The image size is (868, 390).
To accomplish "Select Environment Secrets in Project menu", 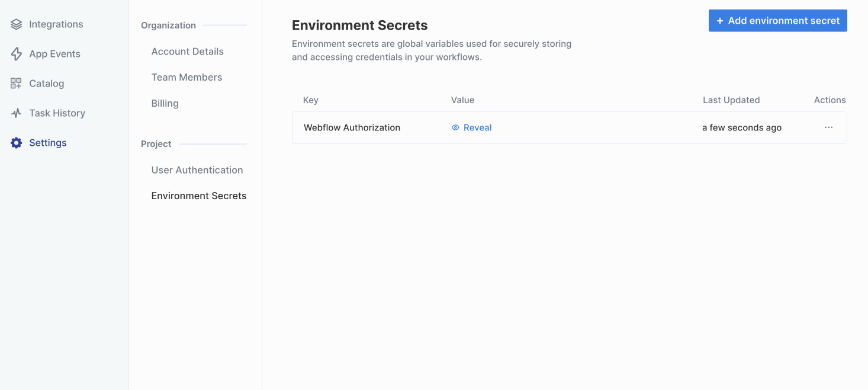I will (x=199, y=196).
